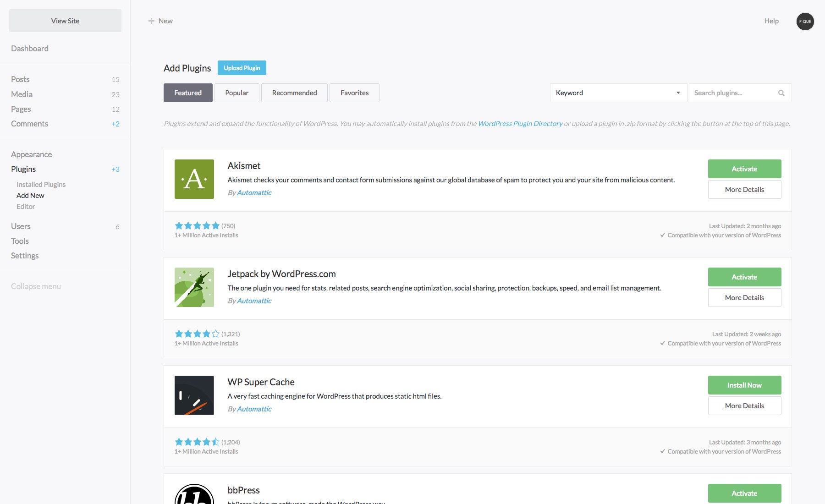The image size is (825, 504).
Task: Open Posts in the sidebar
Action: tap(20, 79)
